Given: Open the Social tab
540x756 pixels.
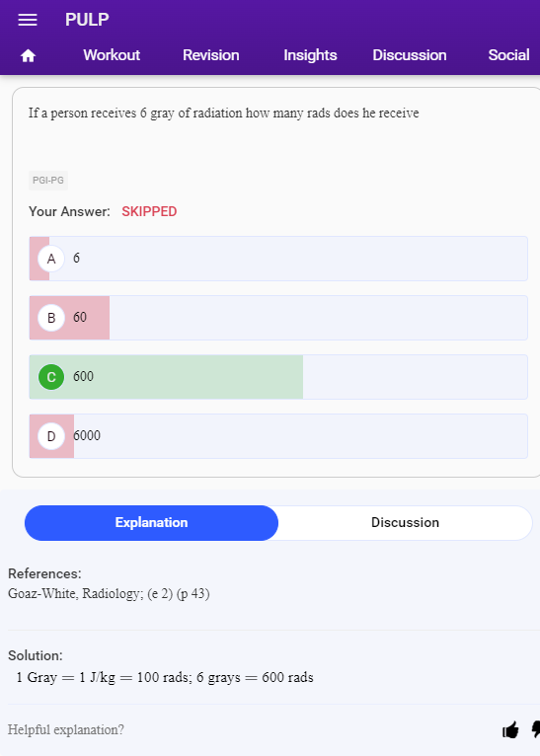Looking at the screenshot, I should (508, 55).
